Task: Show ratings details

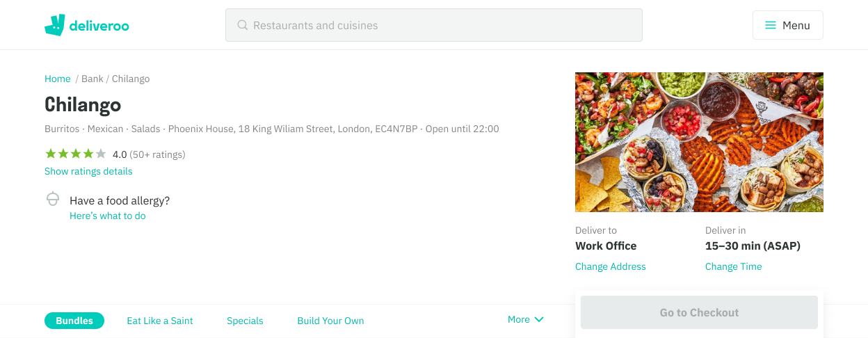Action: coord(88,171)
